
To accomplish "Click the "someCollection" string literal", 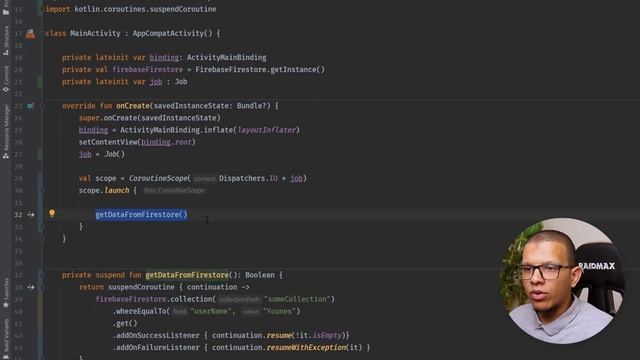I will point(297,299).
